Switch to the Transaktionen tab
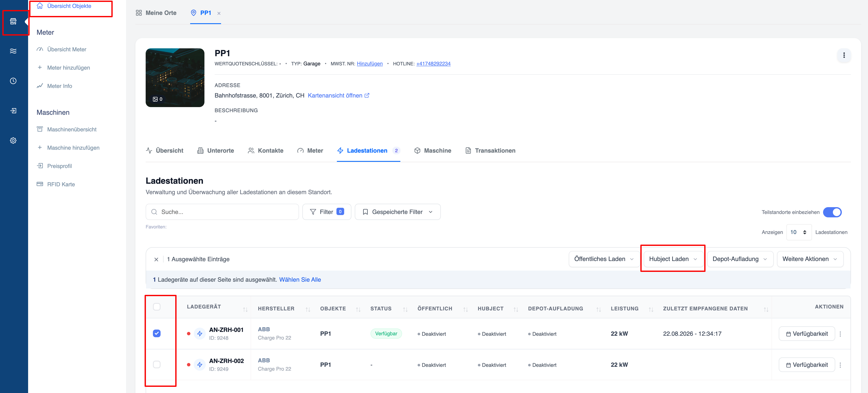The width and height of the screenshot is (868, 393). tap(490, 151)
